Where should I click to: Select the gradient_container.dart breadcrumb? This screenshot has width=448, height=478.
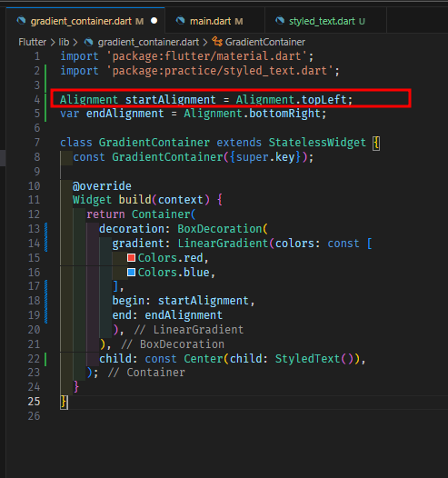pos(148,42)
